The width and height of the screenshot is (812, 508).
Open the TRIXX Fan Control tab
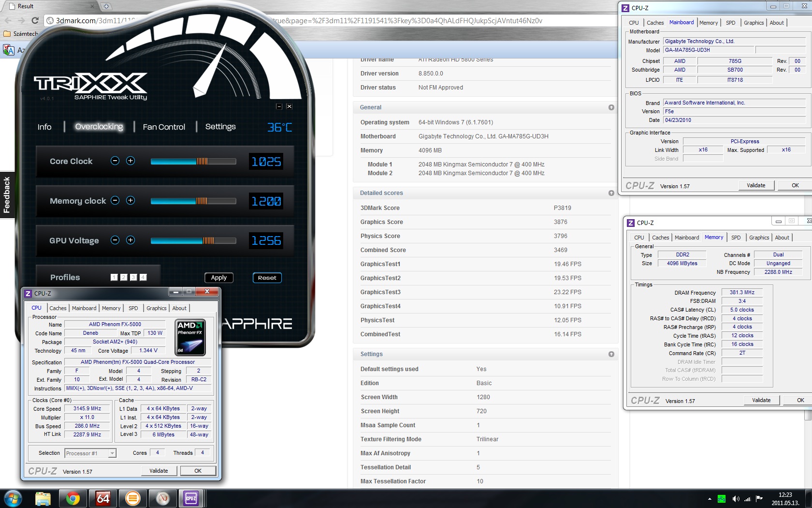click(x=164, y=127)
